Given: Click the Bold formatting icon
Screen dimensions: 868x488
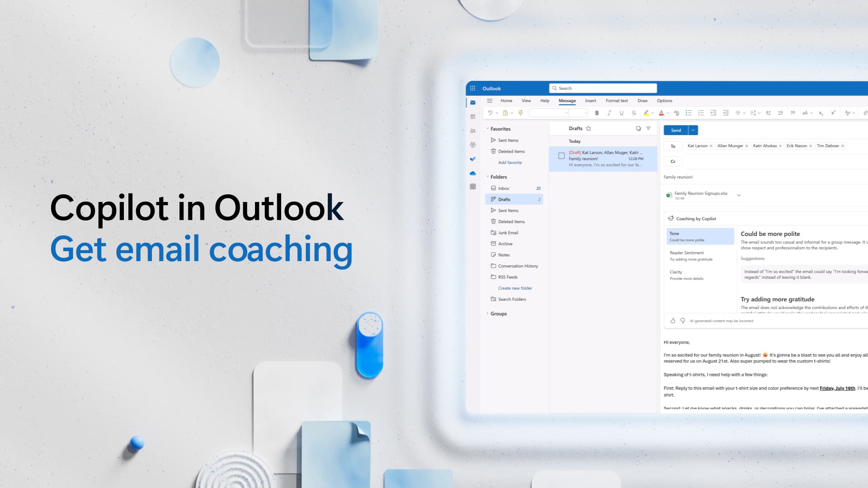Looking at the screenshot, I should (596, 113).
